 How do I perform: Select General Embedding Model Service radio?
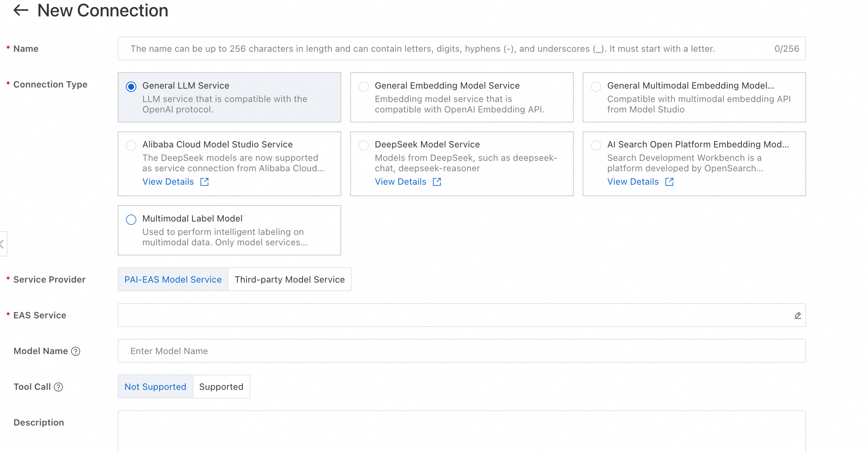point(364,87)
